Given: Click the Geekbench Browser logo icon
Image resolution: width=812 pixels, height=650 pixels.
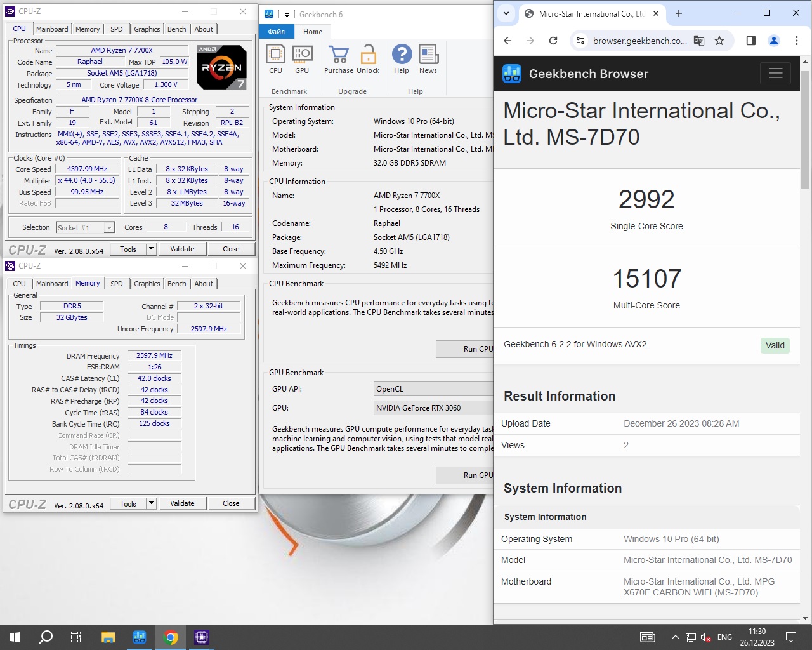Looking at the screenshot, I should pyautogui.click(x=512, y=74).
